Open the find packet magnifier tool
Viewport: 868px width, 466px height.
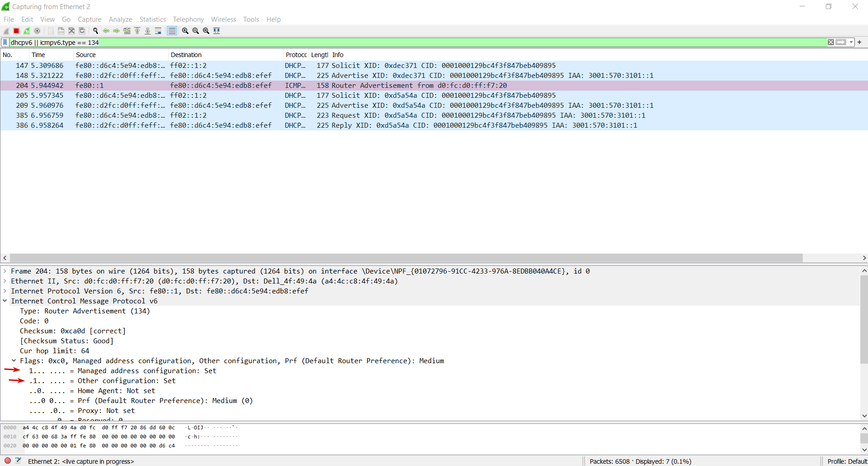coord(96,31)
